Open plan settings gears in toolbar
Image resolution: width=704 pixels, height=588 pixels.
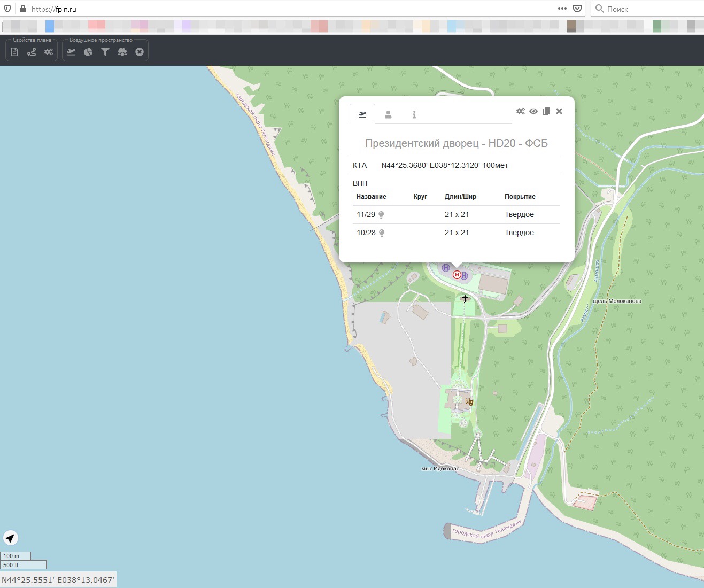(x=49, y=52)
